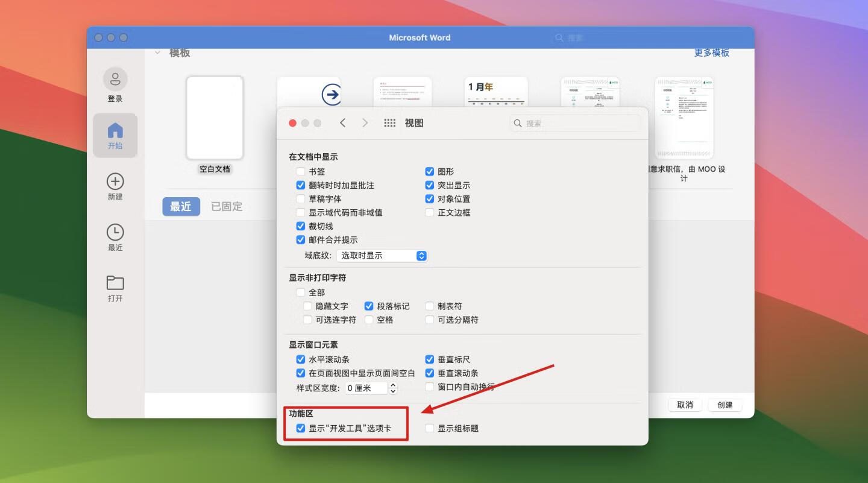Click the show-all grid icon in preferences
The width and height of the screenshot is (868, 483).
click(390, 123)
